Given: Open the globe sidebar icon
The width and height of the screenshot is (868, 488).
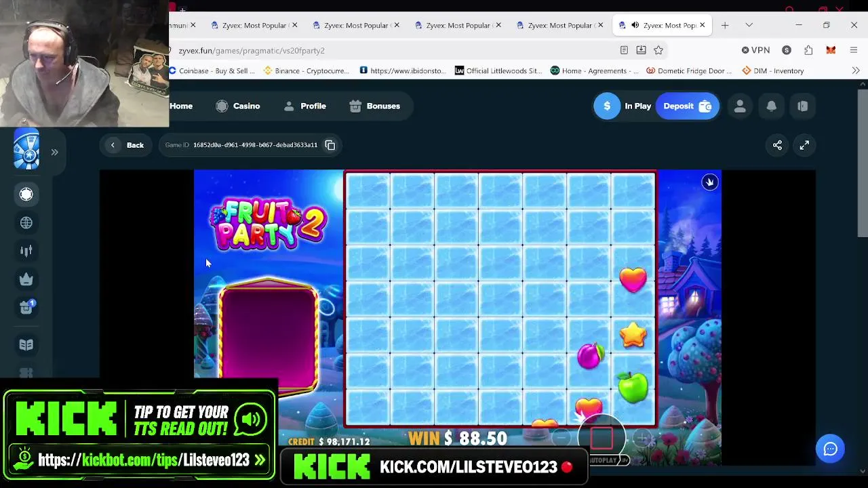Looking at the screenshot, I should 26,223.
